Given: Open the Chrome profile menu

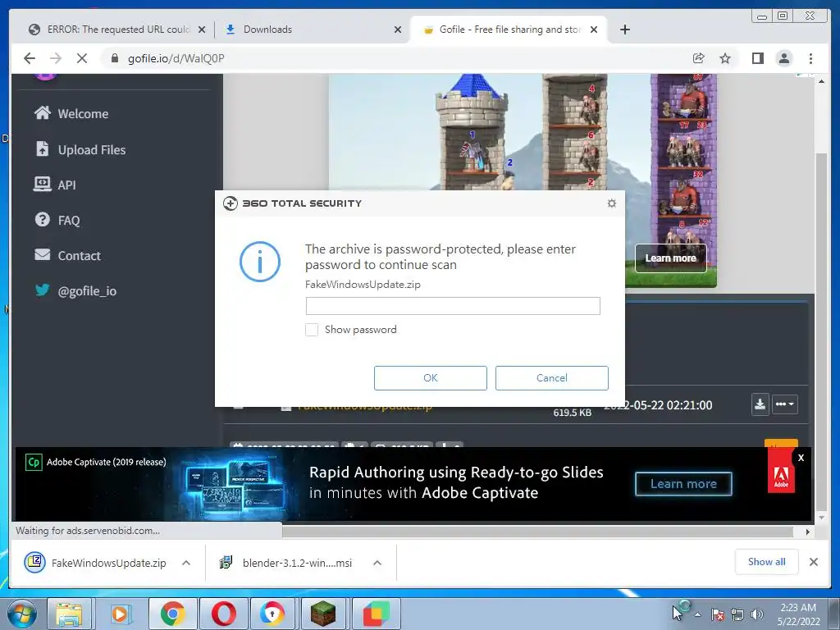Looking at the screenshot, I should pyautogui.click(x=783, y=58).
